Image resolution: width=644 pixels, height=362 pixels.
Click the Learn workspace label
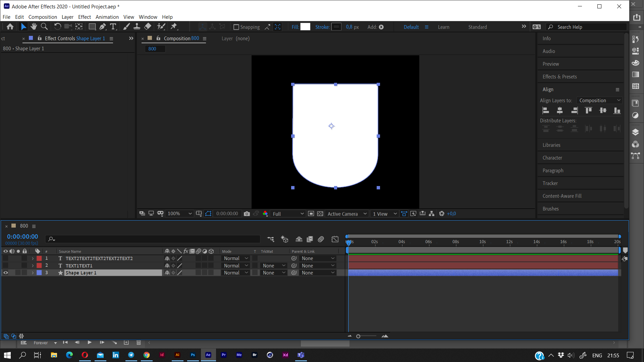[x=443, y=27]
